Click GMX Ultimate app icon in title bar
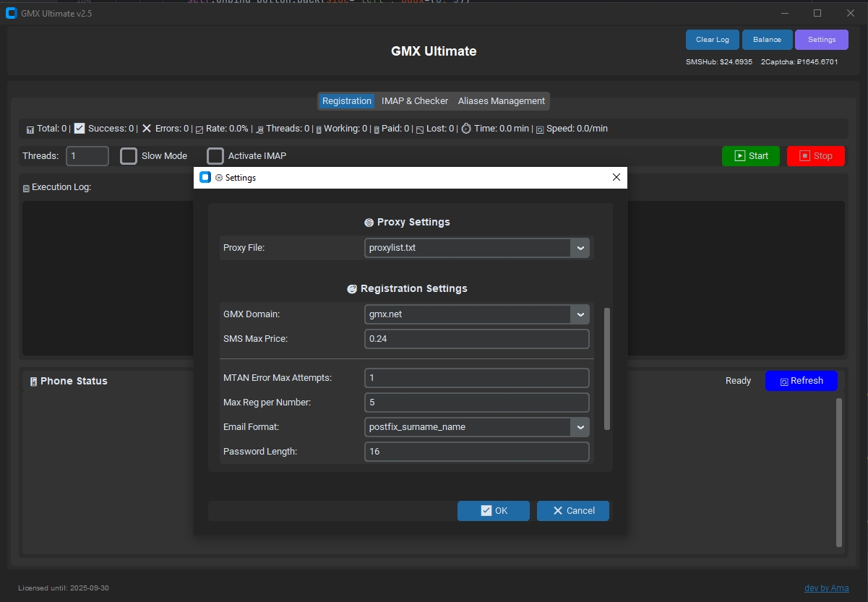Screen dimensions: 868x602 pos(11,13)
